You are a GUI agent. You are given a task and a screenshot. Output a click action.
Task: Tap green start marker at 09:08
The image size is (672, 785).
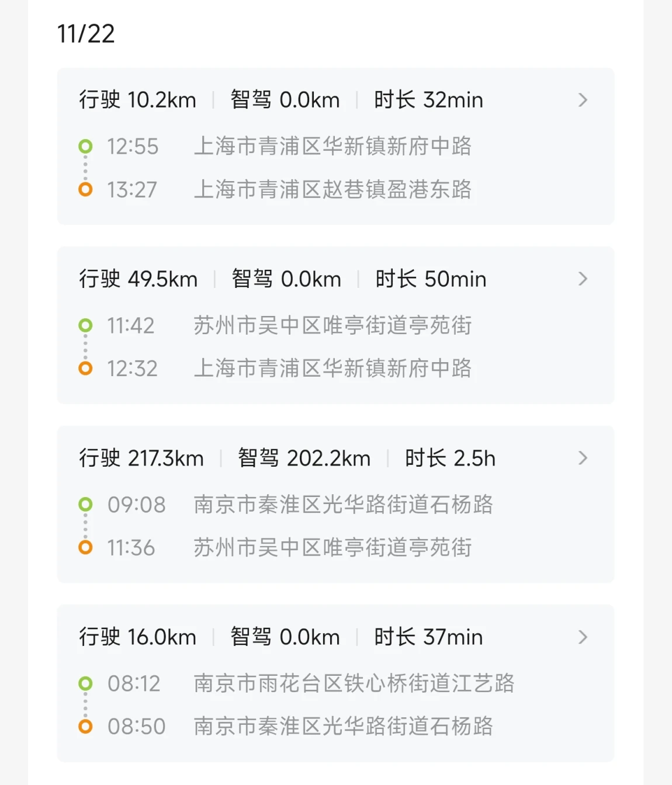point(85,504)
